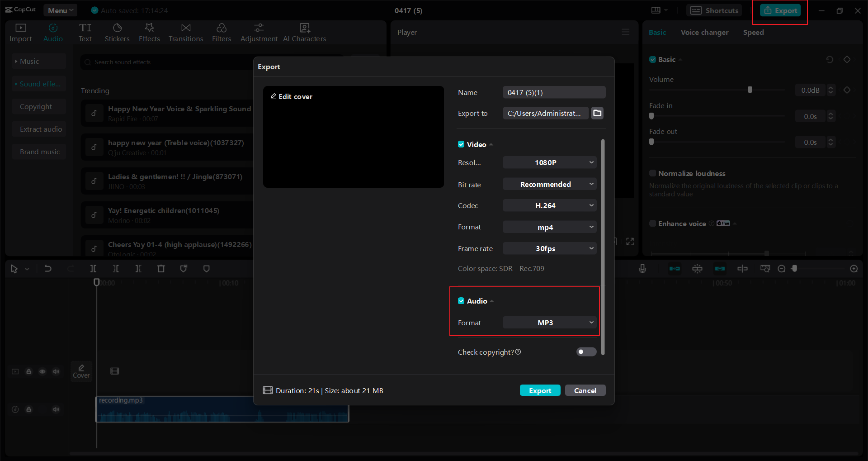Switch to the Audio tab

[53, 33]
